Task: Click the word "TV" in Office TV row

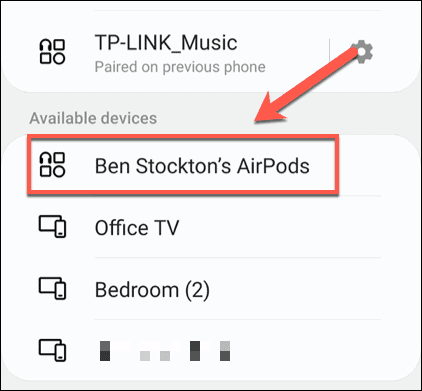Action: tap(166, 228)
